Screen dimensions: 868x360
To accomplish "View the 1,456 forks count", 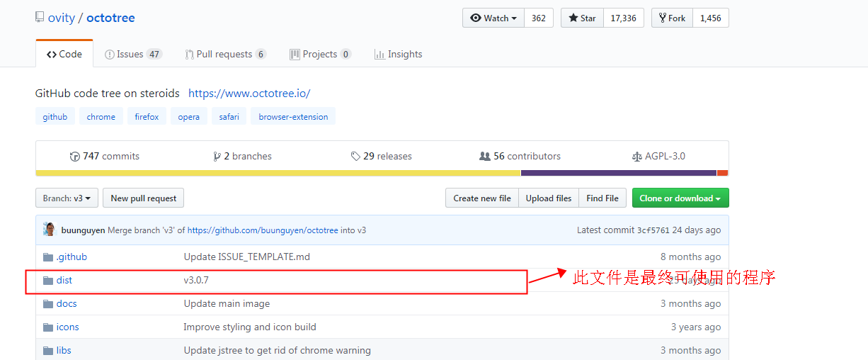I will (711, 18).
